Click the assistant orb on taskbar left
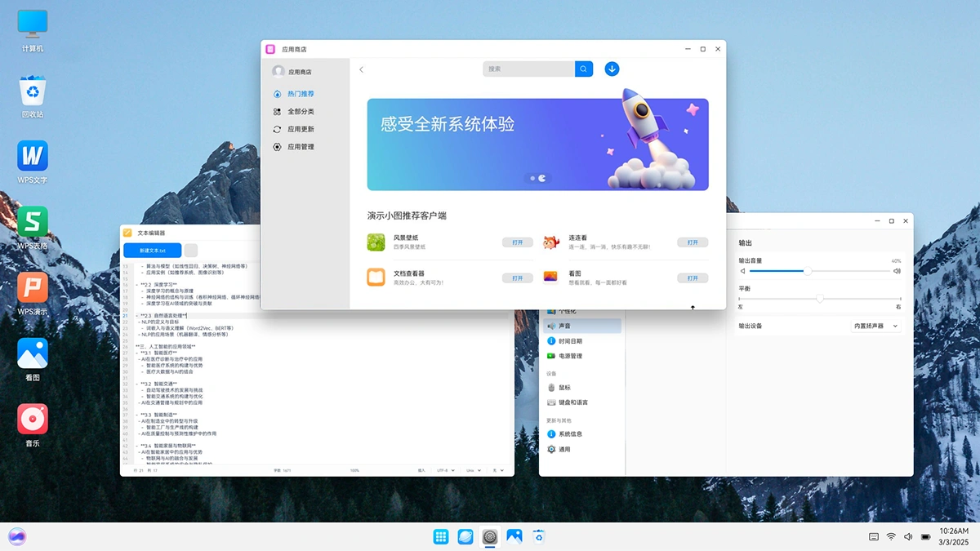980x551 pixels. (x=17, y=536)
